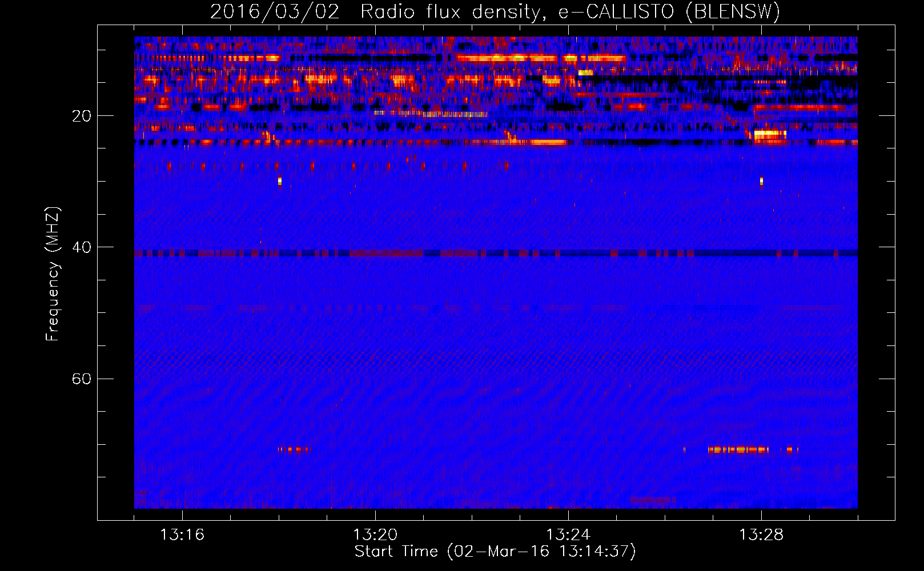
Task: Select the 13:16 time tick label
Action: click(182, 535)
